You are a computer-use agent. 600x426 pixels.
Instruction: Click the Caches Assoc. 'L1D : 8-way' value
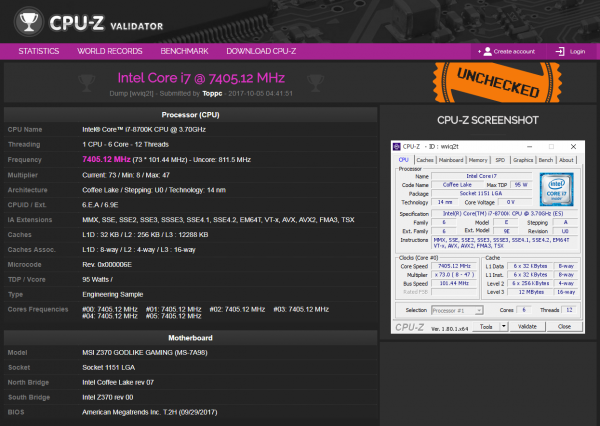(x=139, y=250)
